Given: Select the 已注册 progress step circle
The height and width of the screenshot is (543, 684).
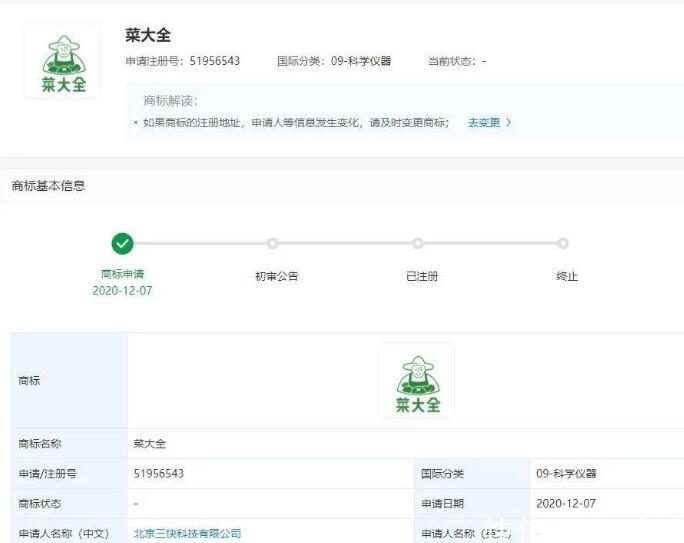Looking at the screenshot, I should coord(417,243).
